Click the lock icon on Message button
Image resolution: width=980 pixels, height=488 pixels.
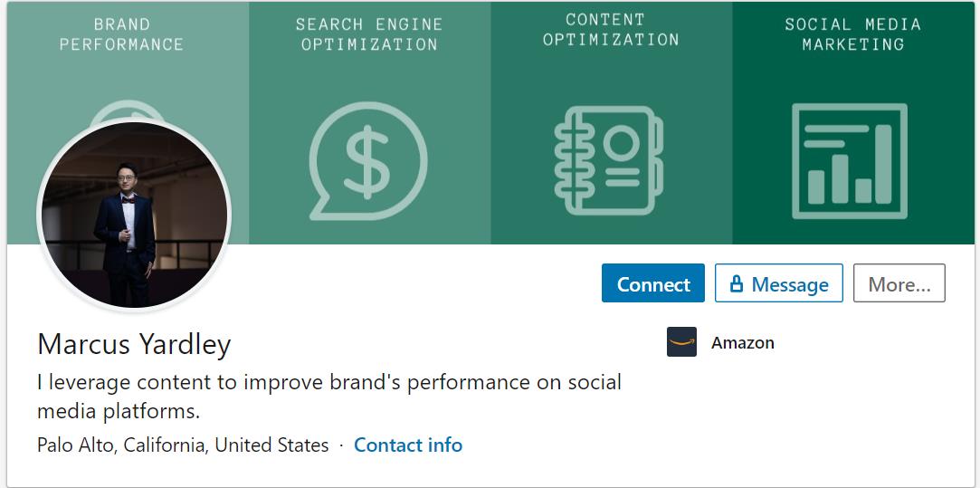[x=736, y=284]
